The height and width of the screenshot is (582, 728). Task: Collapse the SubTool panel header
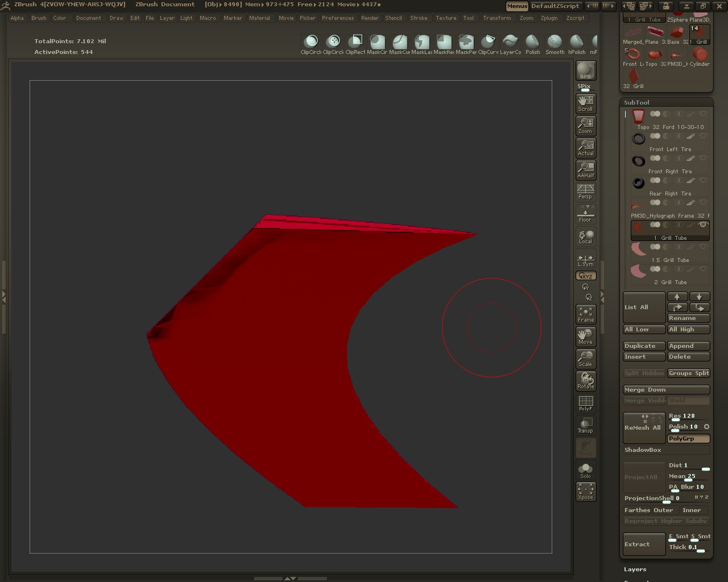(x=636, y=102)
